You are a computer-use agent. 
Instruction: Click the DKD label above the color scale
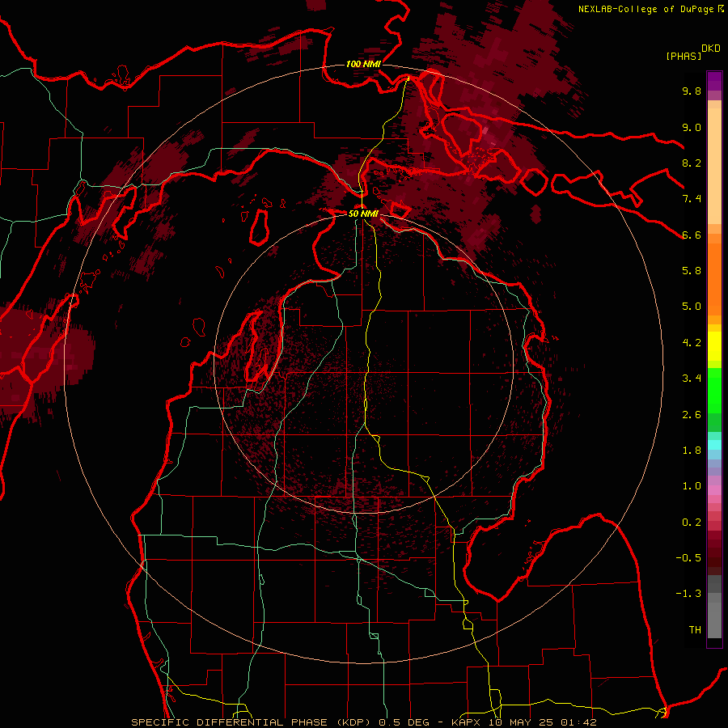pos(711,49)
